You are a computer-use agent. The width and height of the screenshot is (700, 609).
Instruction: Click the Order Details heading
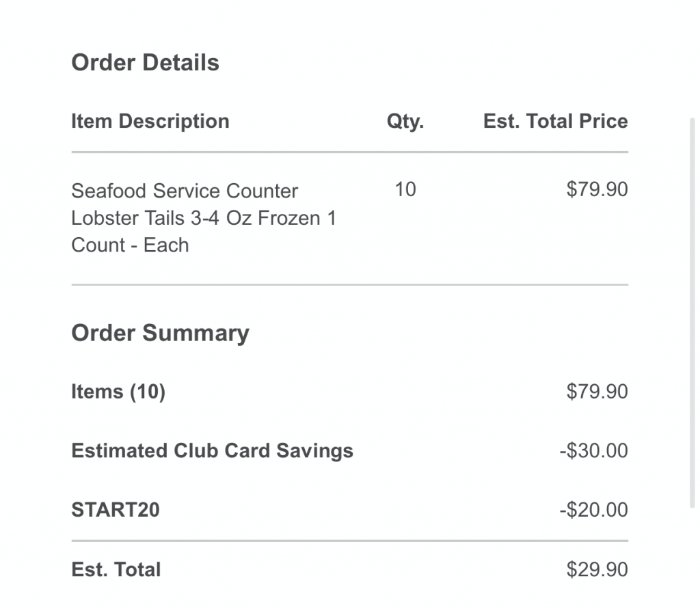click(145, 63)
